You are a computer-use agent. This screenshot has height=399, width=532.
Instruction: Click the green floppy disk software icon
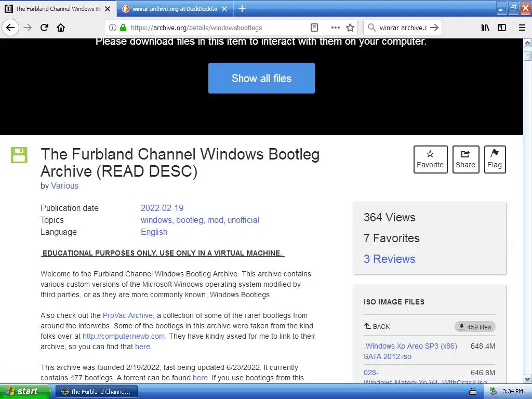[x=19, y=155]
